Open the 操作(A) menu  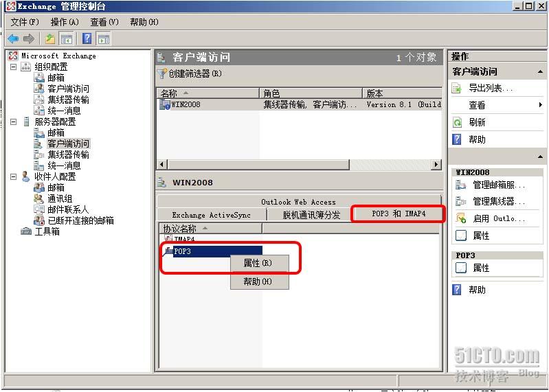(65, 22)
